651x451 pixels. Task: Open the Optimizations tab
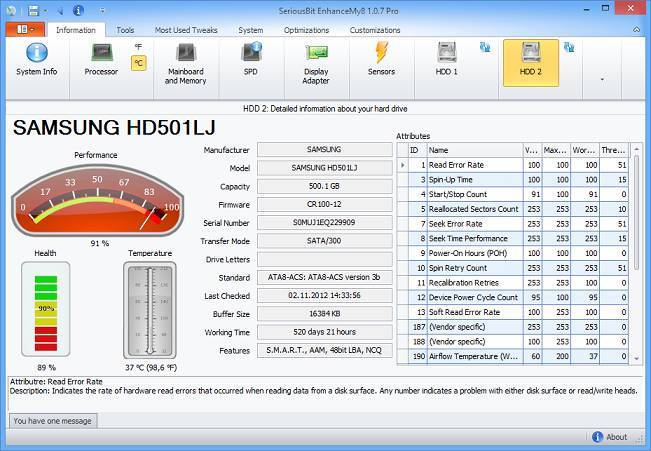306,30
